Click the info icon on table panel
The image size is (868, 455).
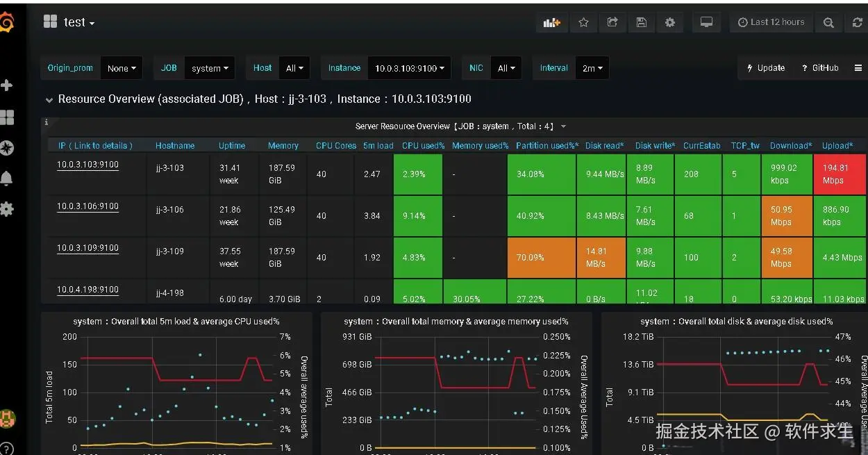coord(47,123)
